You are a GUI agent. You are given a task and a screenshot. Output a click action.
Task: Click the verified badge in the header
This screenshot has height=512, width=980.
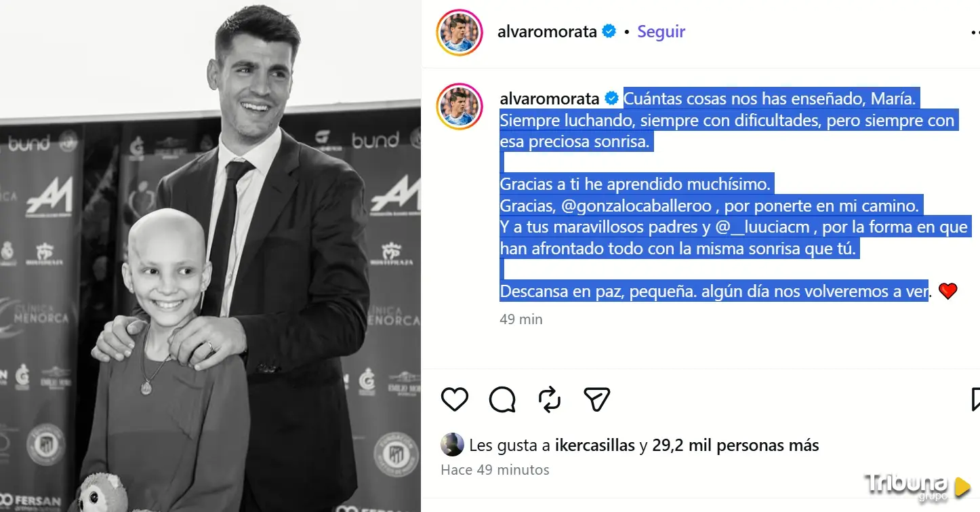[609, 31]
